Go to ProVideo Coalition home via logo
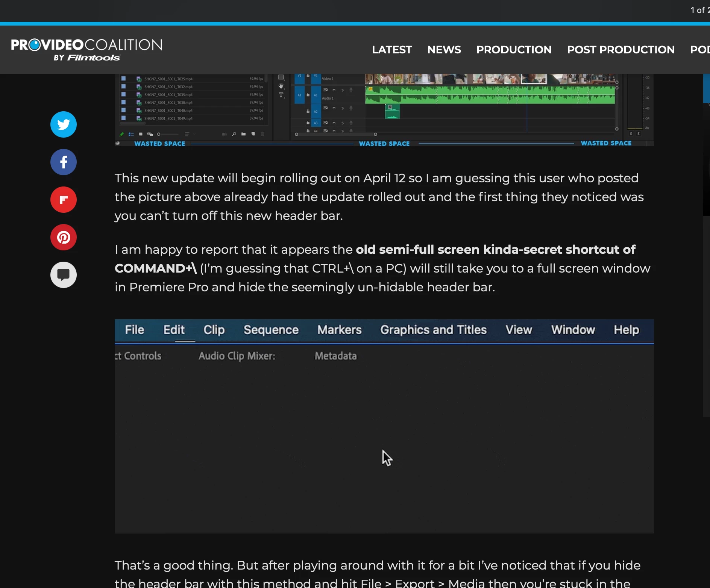The image size is (710, 588). click(x=86, y=50)
